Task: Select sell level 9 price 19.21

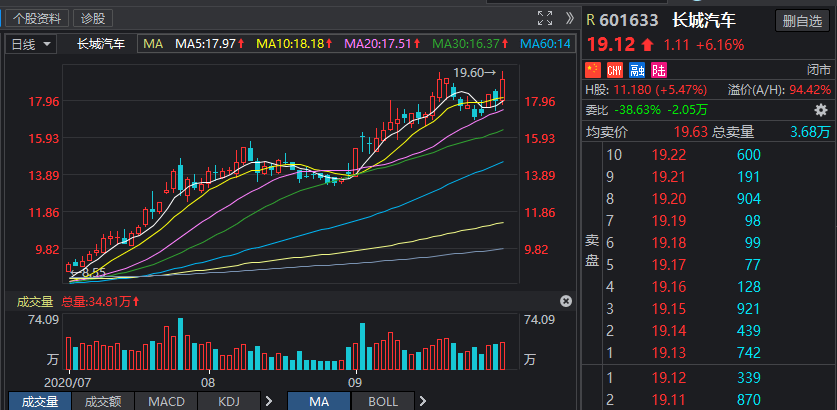Action: (x=669, y=177)
